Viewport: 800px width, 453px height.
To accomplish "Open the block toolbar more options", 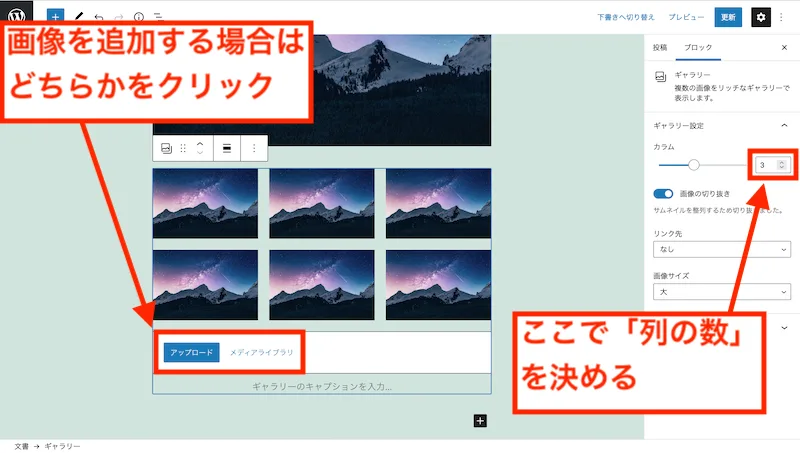I will tap(254, 148).
